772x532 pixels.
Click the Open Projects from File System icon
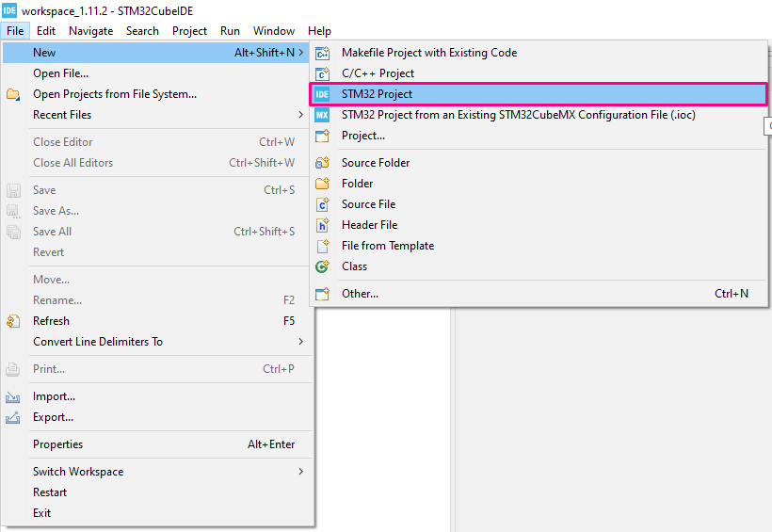pos(13,94)
